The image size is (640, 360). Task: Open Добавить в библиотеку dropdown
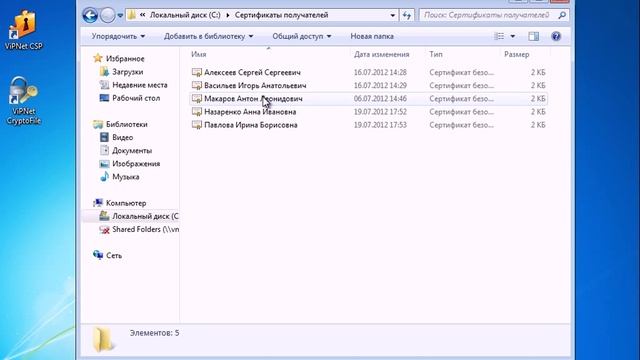209,36
